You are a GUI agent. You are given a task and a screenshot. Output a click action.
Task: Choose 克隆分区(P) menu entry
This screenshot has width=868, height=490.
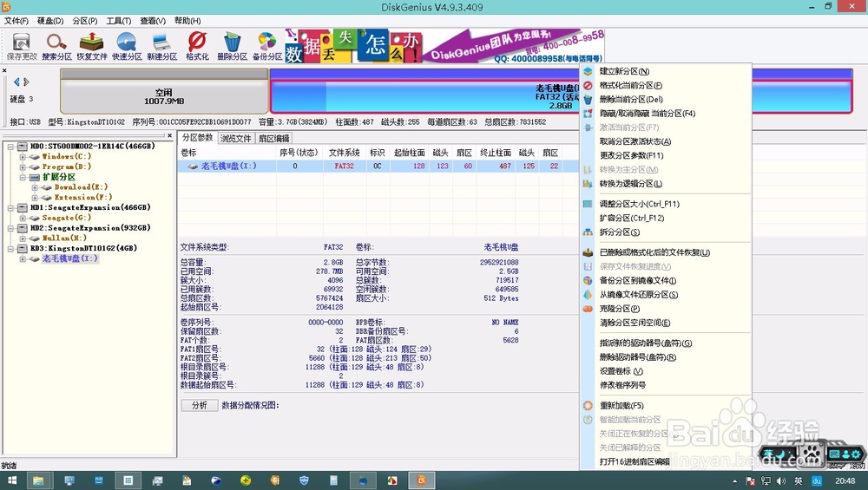point(620,309)
